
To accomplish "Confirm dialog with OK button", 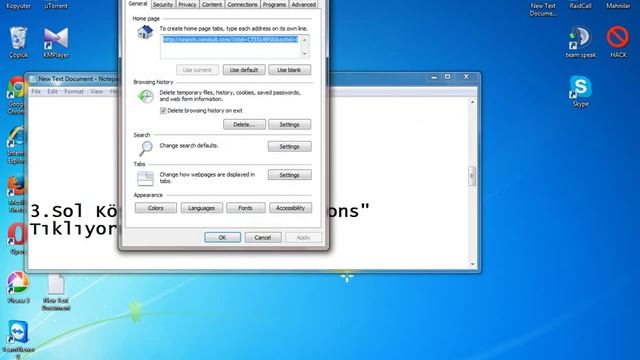I will click(222, 238).
